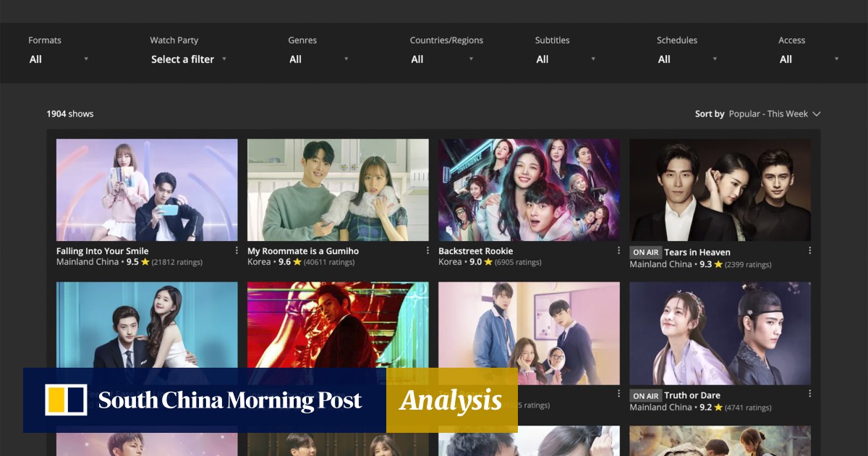Open Tears in Heaven poster thumbnail
The width and height of the screenshot is (868, 456).
720,190
